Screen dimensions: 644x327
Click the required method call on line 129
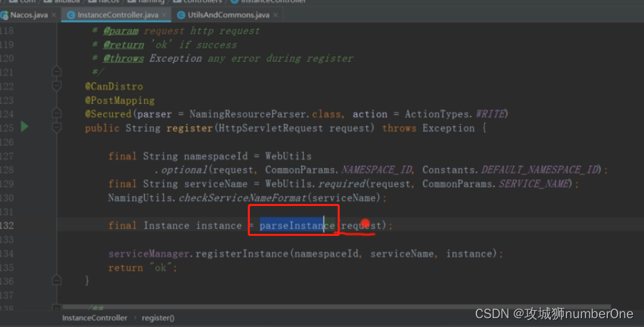341,184
